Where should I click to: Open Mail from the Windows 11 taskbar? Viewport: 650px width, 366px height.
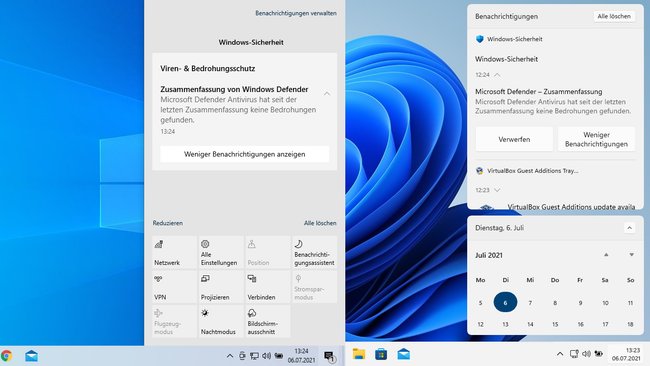tap(403, 354)
